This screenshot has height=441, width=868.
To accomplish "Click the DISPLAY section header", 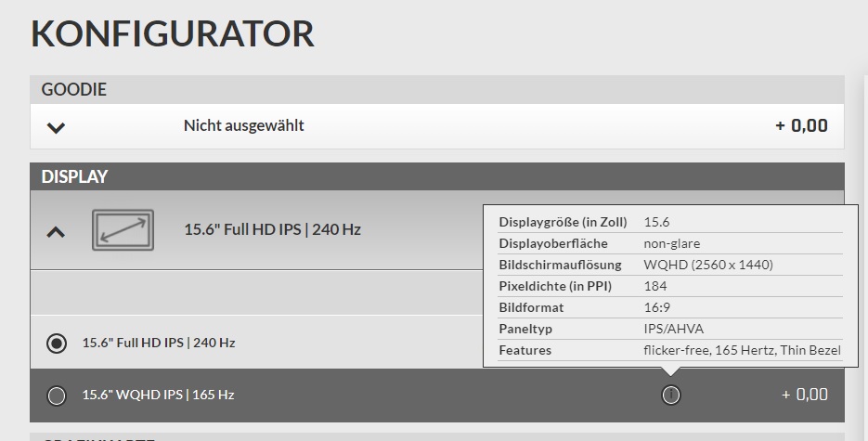I will point(74,176).
